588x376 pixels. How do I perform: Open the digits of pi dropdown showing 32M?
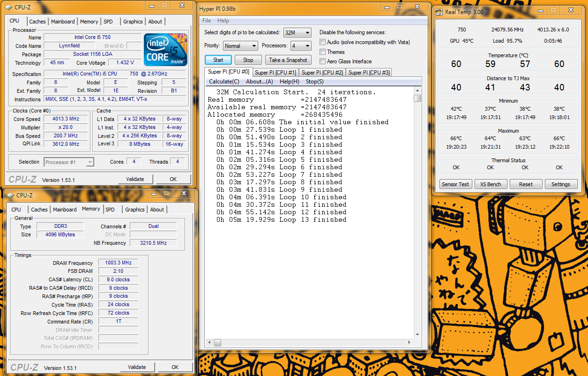point(298,32)
